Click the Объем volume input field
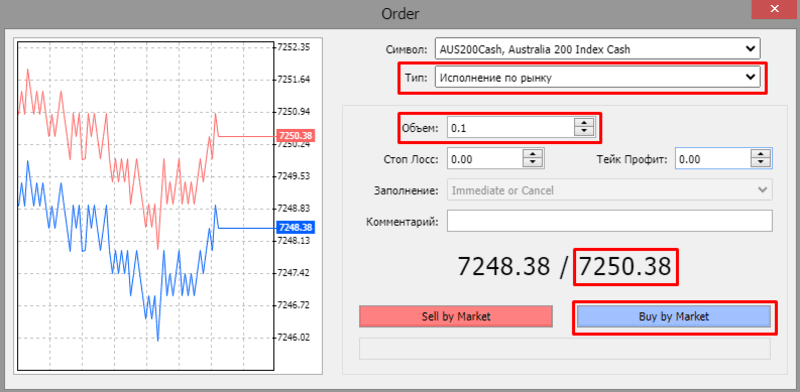 tap(511, 128)
